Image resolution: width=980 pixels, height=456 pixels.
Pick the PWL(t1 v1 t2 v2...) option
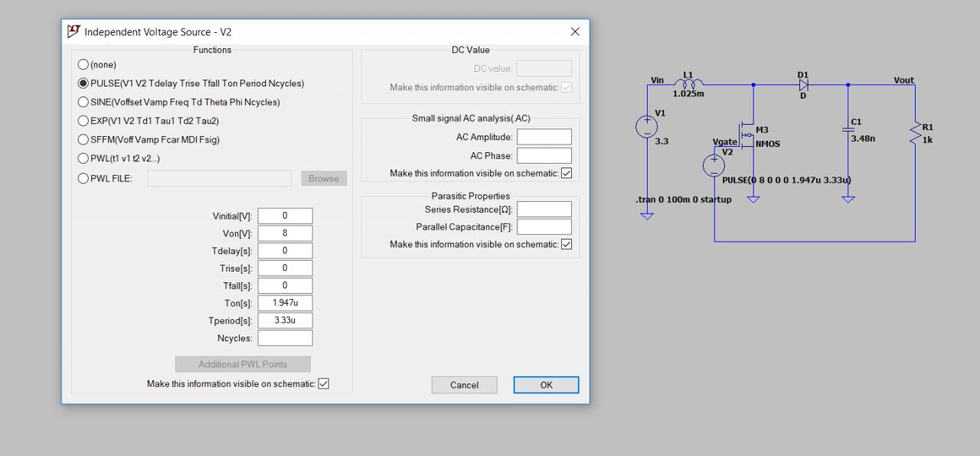tap(84, 158)
